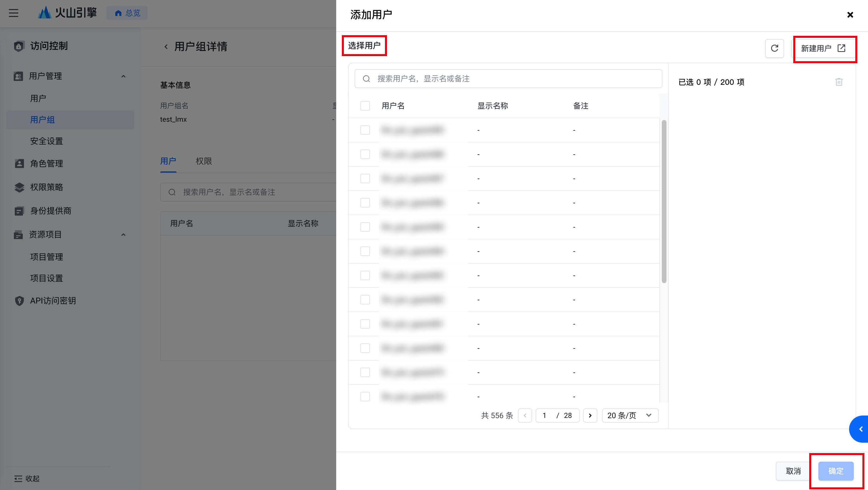
Task: Check the sixth user row checkbox
Action: (x=365, y=252)
